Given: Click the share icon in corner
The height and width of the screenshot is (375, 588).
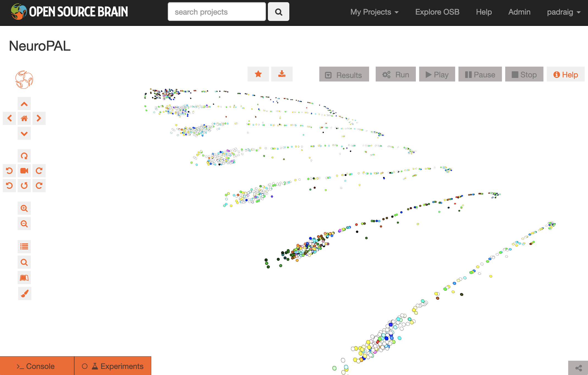Looking at the screenshot, I should pos(578,368).
